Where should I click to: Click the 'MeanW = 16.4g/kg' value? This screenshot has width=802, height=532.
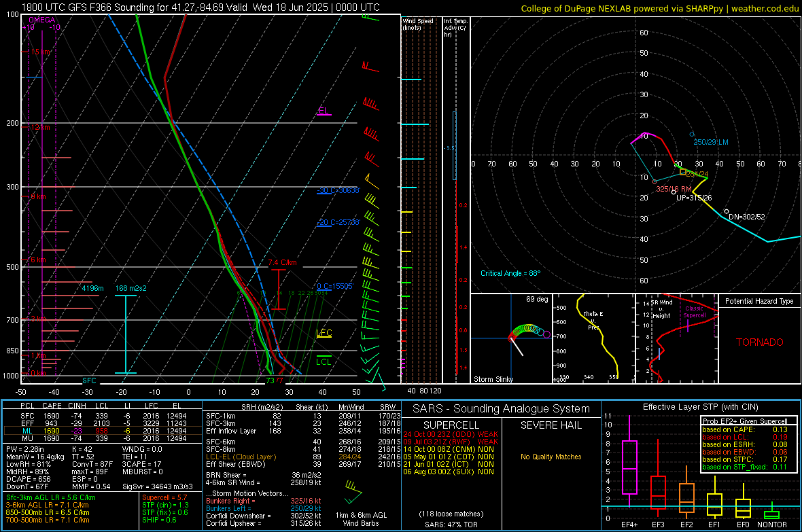[x=35, y=457]
